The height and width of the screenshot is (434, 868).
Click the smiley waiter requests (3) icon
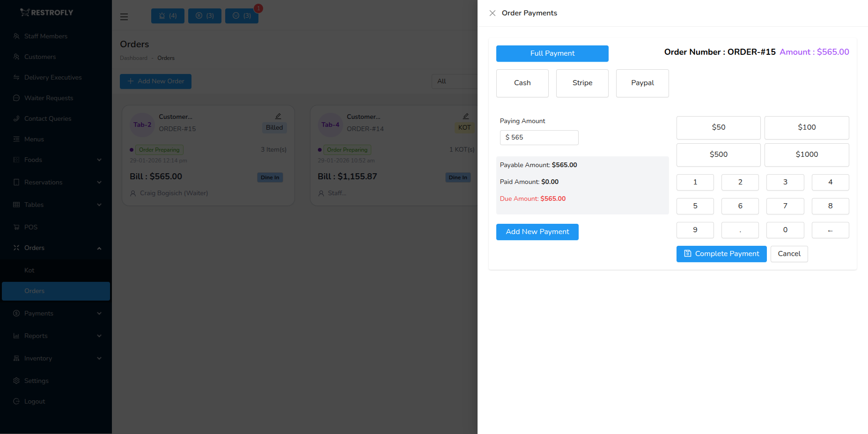[x=242, y=15]
